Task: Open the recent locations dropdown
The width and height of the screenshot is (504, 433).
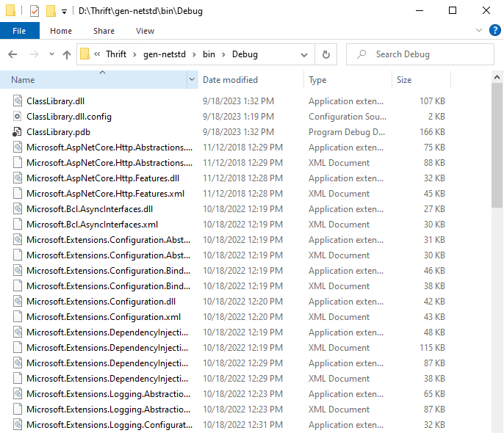Action: tap(51, 54)
